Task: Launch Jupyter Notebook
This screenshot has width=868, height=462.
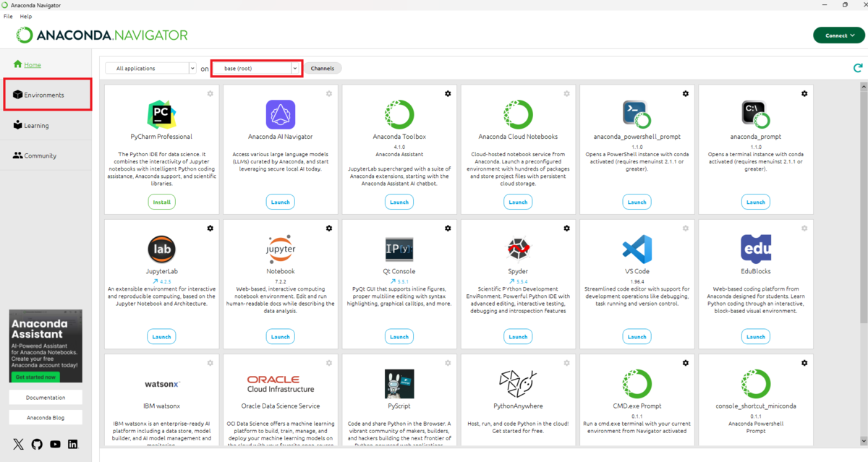Action: coord(281,336)
